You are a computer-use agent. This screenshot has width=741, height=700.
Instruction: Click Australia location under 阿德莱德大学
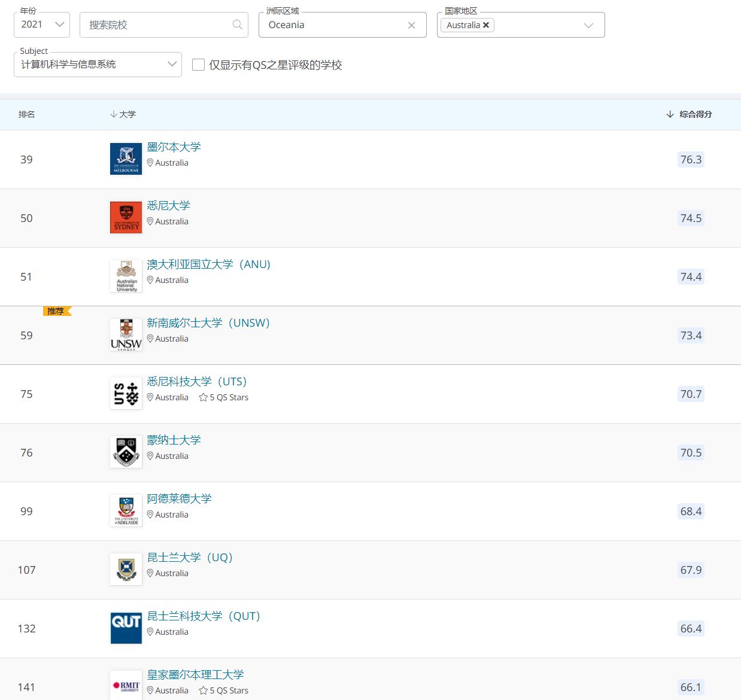pyautogui.click(x=168, y=515)
